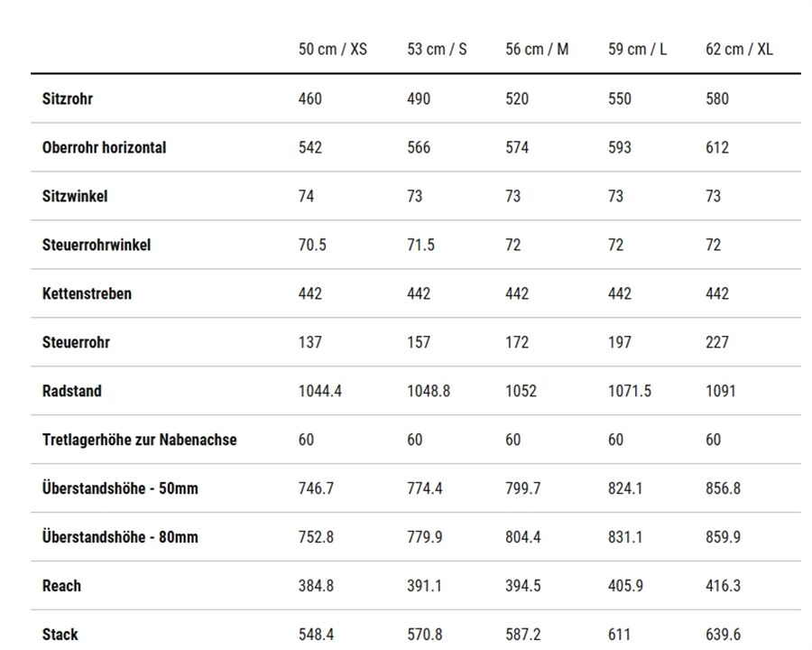The height and width of the screenshot is (650, 812).
Task: Click the Tretlagerhöhe zur Nabenachse label
Action: click(139, 440)
